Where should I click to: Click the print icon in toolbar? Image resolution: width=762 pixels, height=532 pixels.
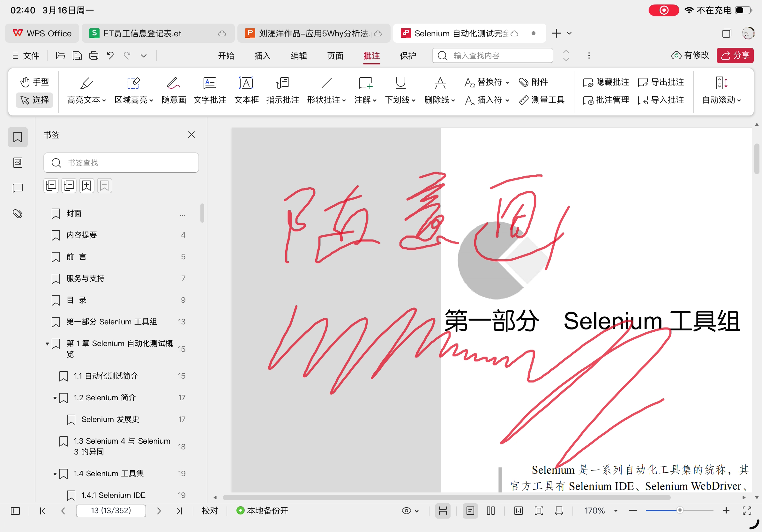(93, 55)
